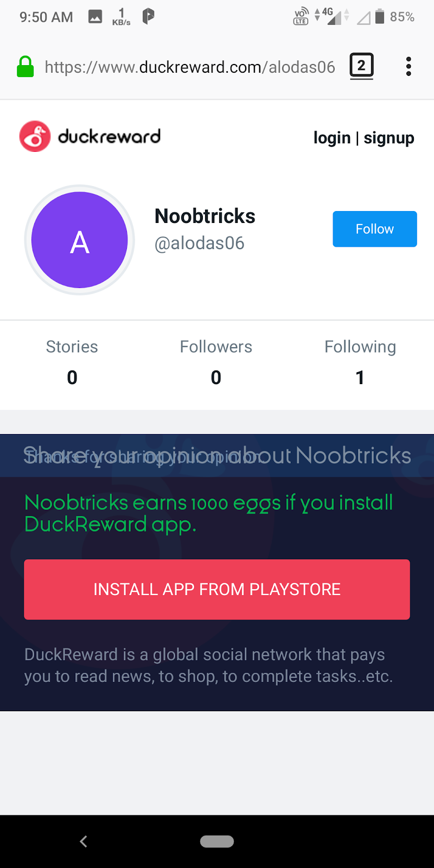Image resolution: width=434 pixels, height=868 pixels.
Task: Follow the Noobtricks profile
Action: [x=374, y=229]
